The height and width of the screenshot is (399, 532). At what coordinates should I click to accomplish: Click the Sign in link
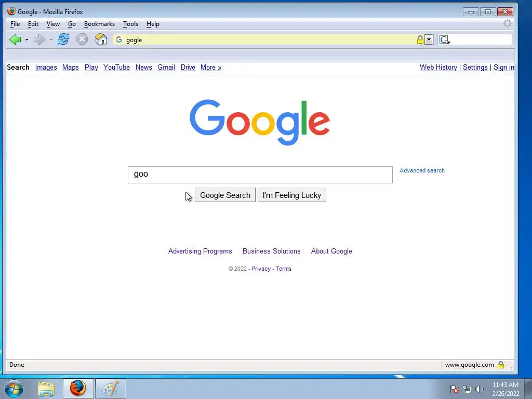(504, 68)
